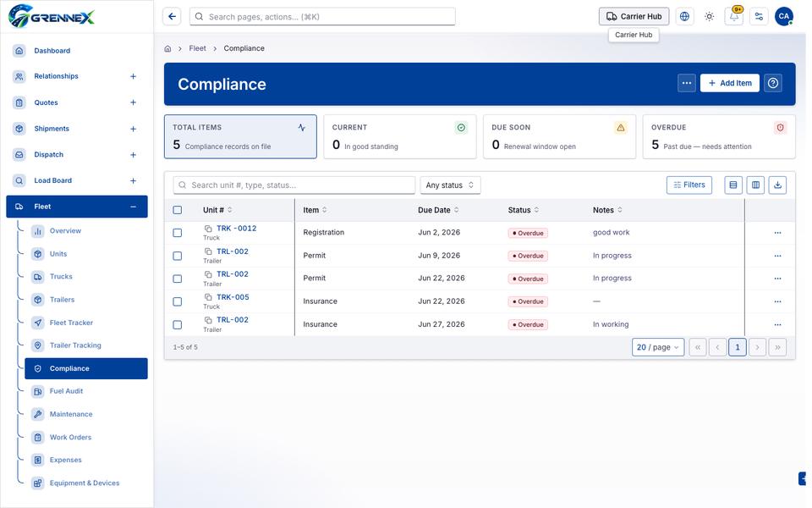The width and height of the screenshot is (812, 508).
Task: Expand the Shipments menu section
Action: (x=133, y=129)
